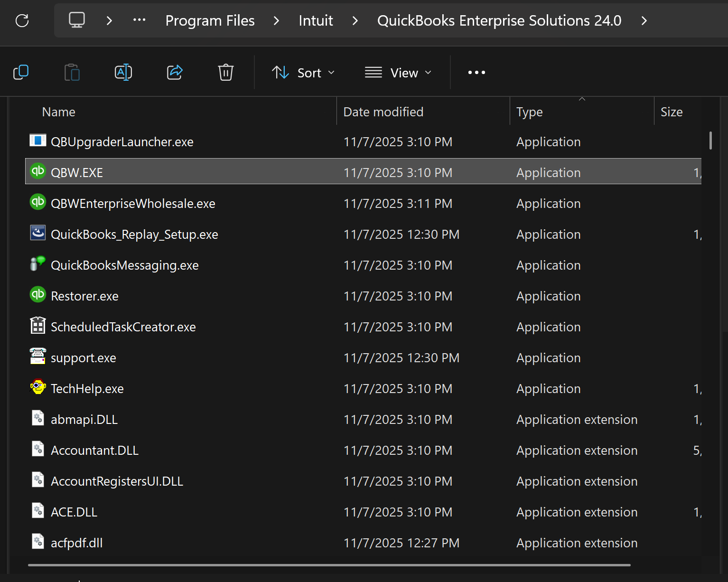728x582 pixels.
Task: Click the Application extension type of Accountant.DLL
Action: (577, 451)
